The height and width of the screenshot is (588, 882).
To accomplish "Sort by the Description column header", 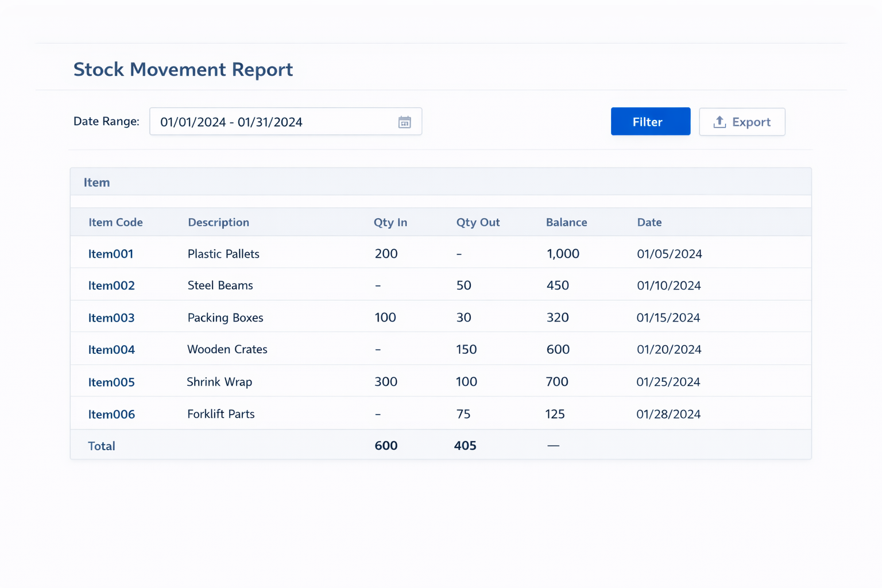I will tap(218, 222).
